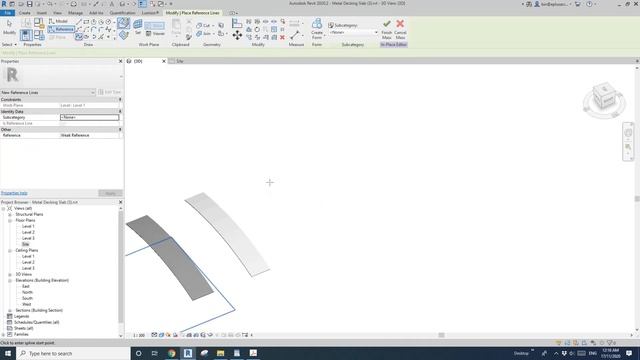Click the Measure tool icon
The height and width of the screenshot is (360, 640).
[x=295, y=36]
